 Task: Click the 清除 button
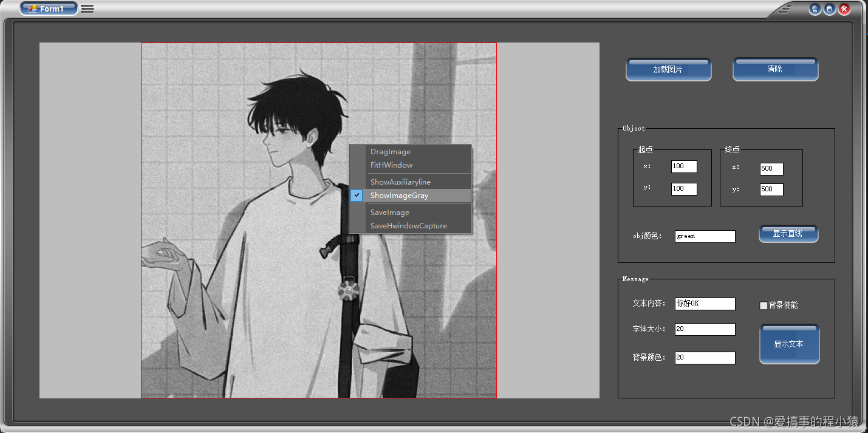775,69
